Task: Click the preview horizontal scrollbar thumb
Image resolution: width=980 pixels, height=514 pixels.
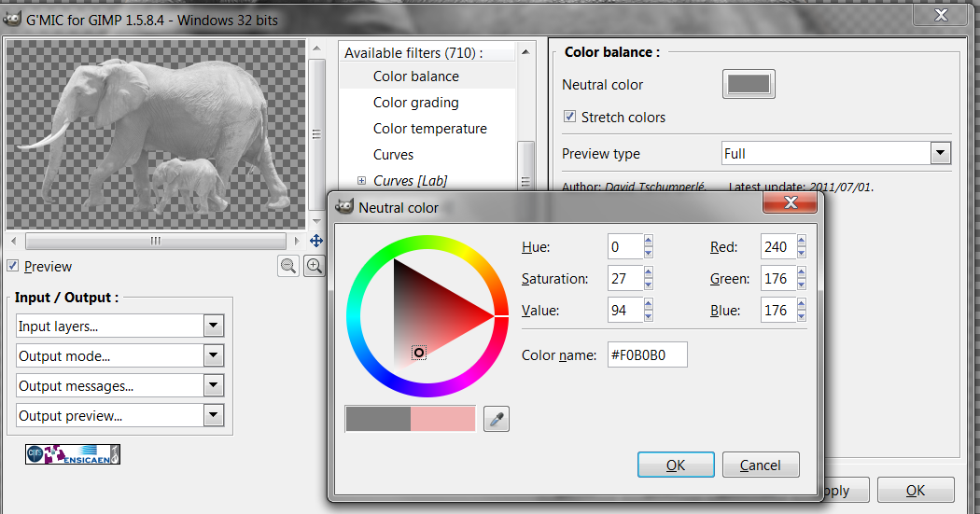Action: click(x=156, y=241)
